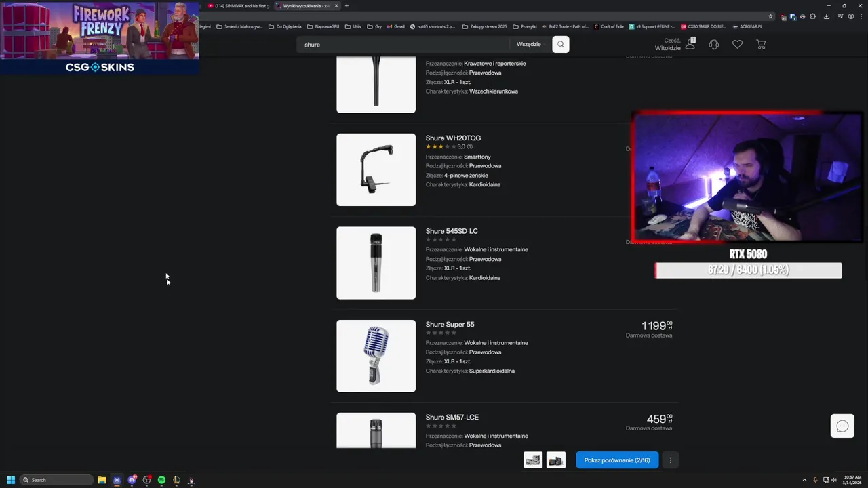Click Shure Super 55 microphone thumbnail
The width and height of the screenshot is (868, 488).
point(376,356)
